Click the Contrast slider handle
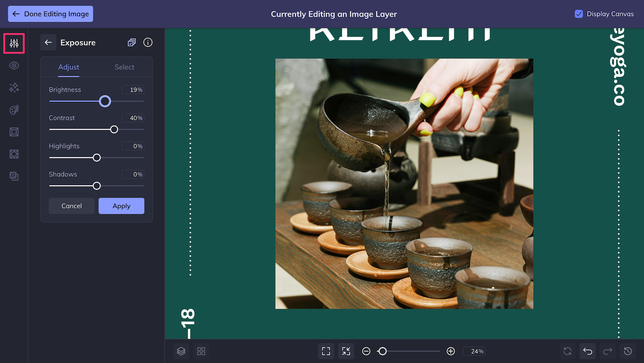The width and height of the screenshot is (644, 363). point(114,129)
